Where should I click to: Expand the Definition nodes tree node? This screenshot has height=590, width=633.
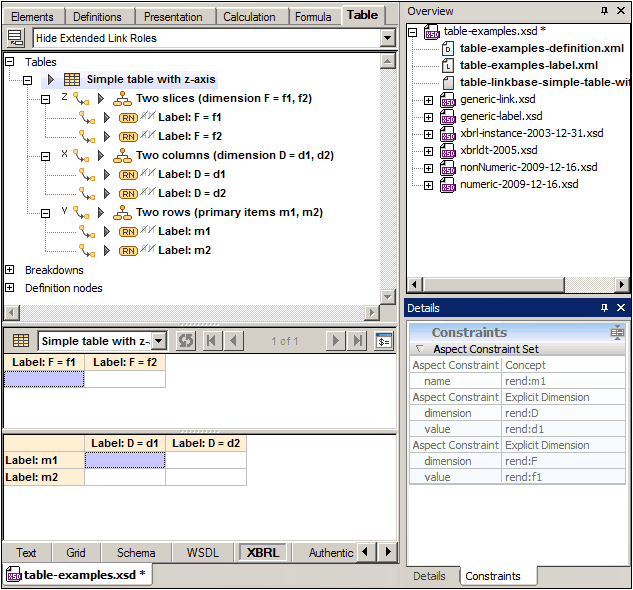[x=10, y=288]
